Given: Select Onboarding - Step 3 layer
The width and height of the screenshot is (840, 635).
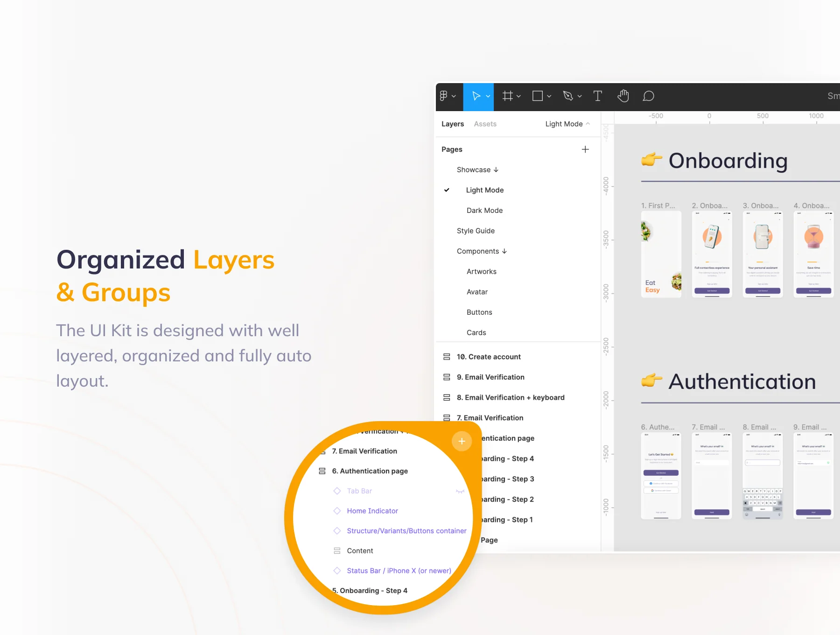Looking at the screenshot, I should pos(508,479).
